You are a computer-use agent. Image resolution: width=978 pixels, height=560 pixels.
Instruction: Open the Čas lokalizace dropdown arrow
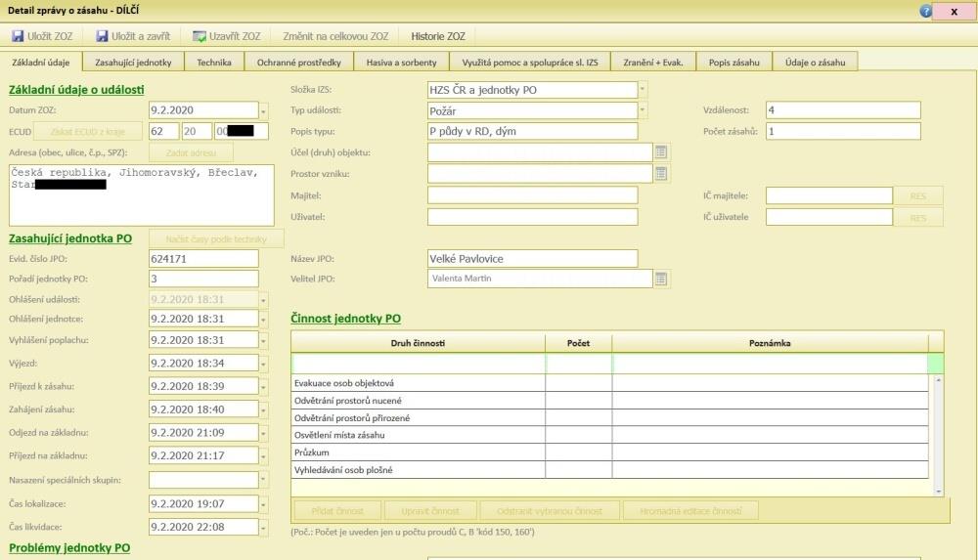[263, 504]
